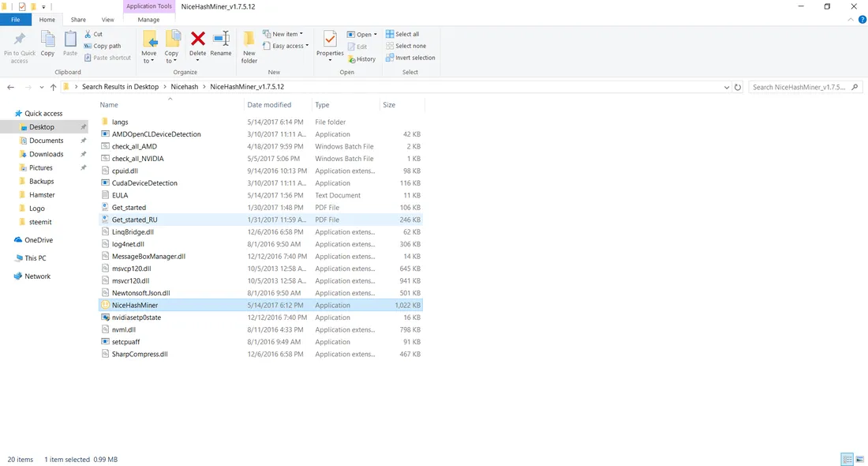868x466 pixels.
Task: Click the up one level arrow
Action: (x=53, y=87)
